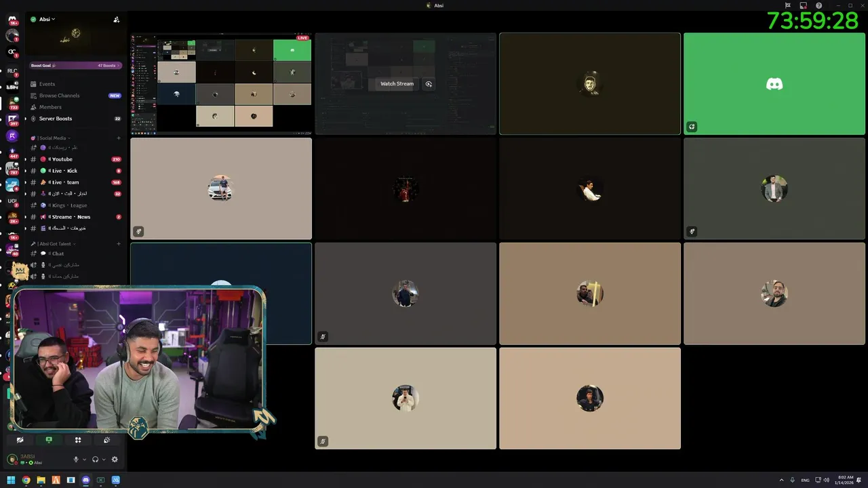Toggle the headphones deafen
The width and height of the screenshot is (868, 488).
(x=96, y=460)
